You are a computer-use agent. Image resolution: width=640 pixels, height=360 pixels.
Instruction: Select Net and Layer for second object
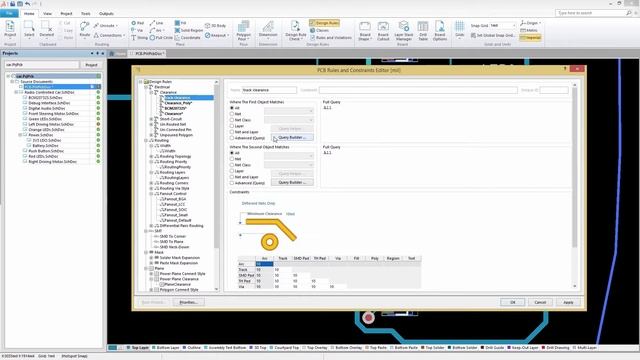(x=232, y=177)
